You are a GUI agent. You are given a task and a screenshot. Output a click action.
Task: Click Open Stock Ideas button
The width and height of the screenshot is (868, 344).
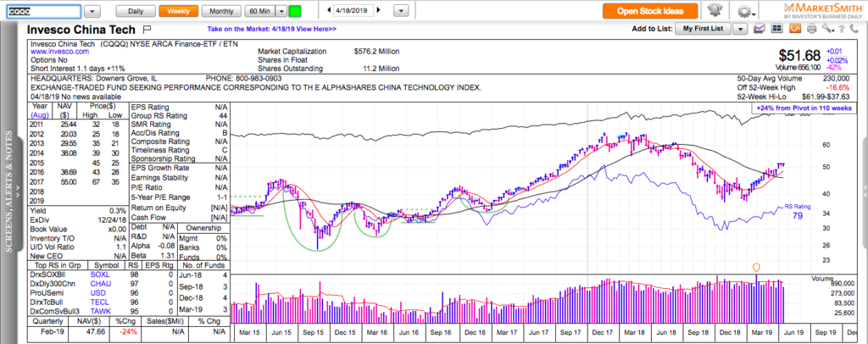coord(650,10)
